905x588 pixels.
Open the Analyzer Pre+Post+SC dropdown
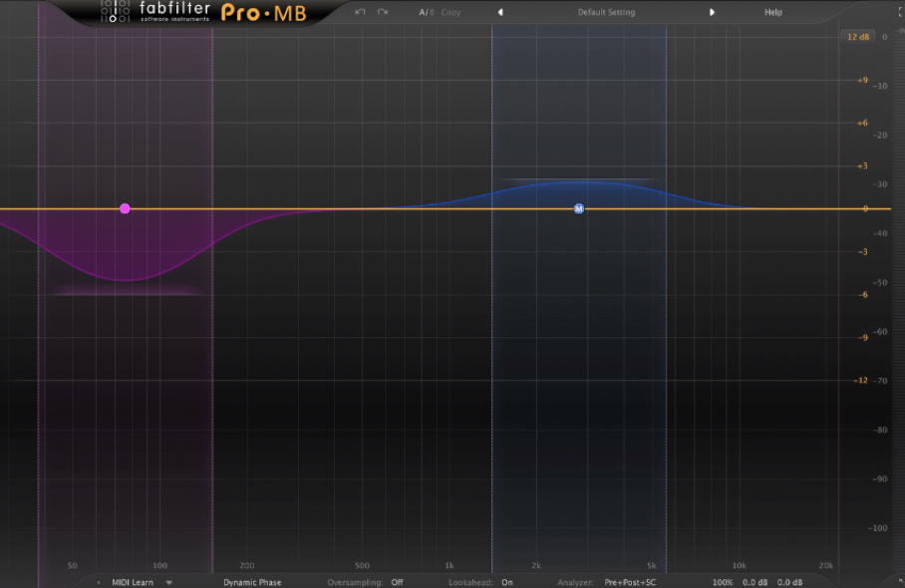pos(630,581)
